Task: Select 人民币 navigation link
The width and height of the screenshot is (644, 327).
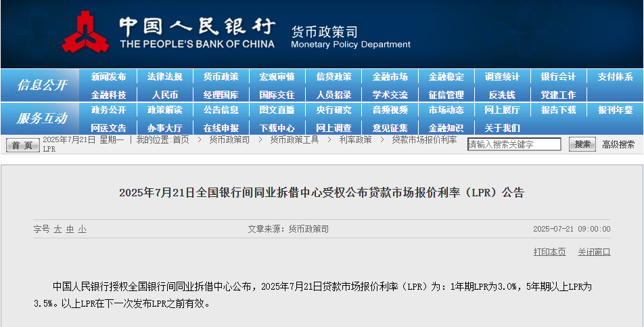Action: click(x=164, y=95)
